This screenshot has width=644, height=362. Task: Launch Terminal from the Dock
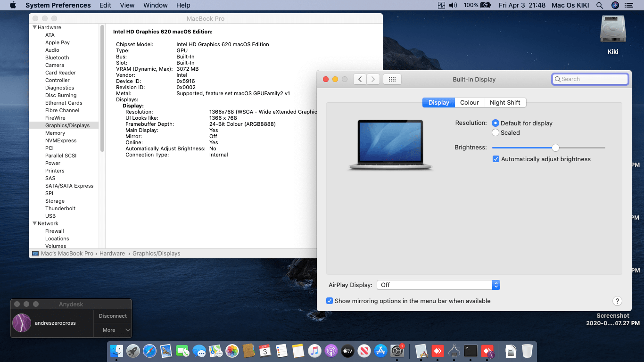pos(470,351)
